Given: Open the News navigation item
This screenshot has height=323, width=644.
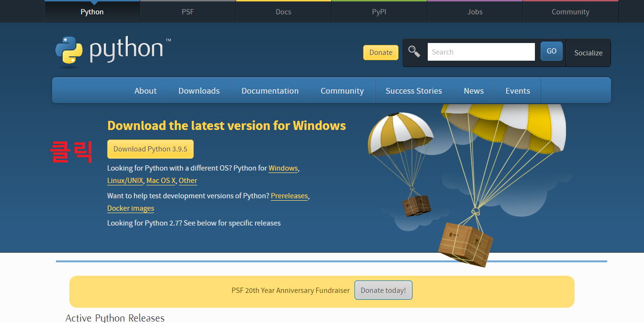Looking at the screenshot, I should tap(474, 91).
